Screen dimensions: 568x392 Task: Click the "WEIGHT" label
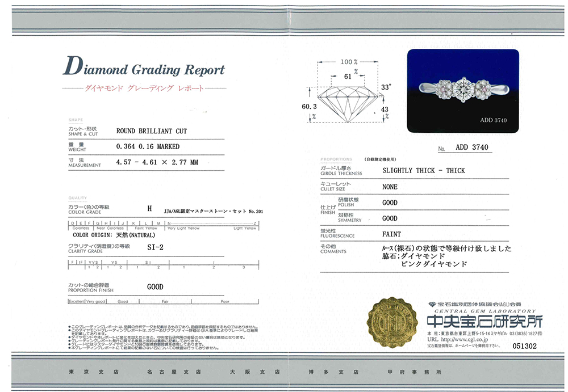tap(77, 150)
